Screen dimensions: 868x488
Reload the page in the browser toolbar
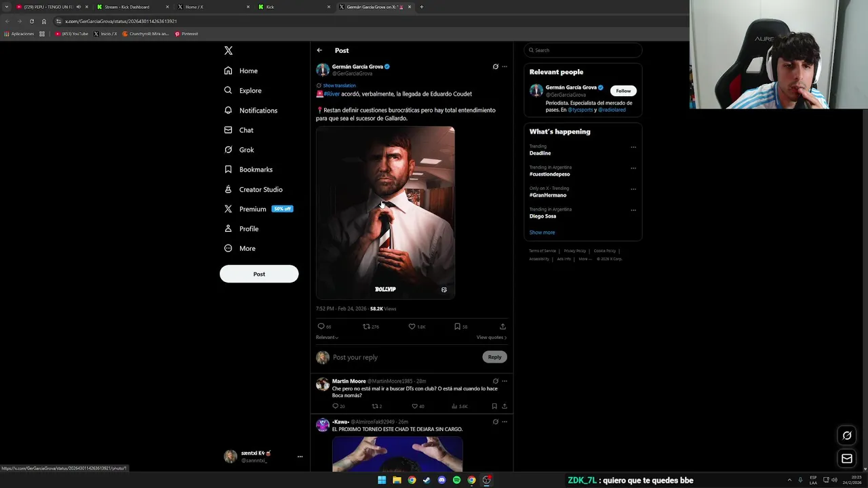(31, 21)
